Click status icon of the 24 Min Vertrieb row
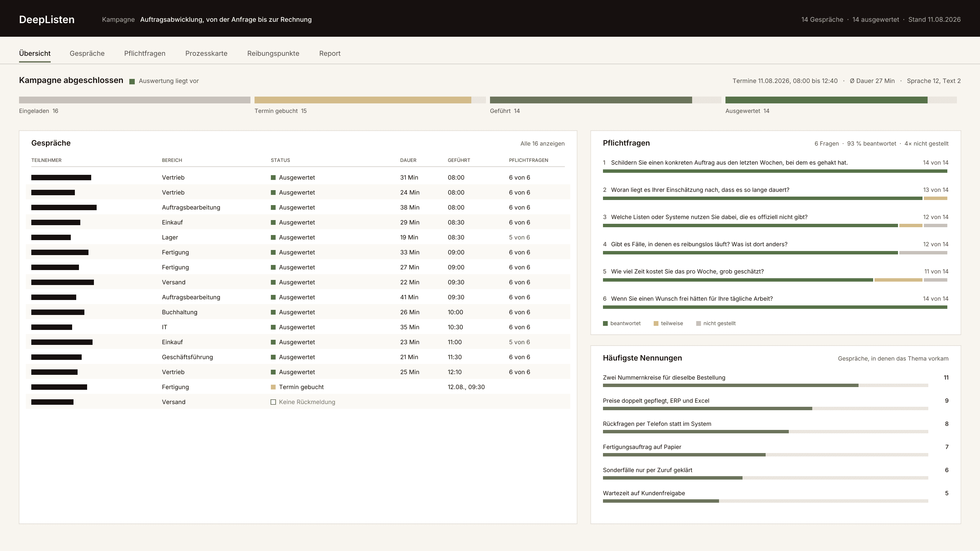Image resolution: width=980 pixels, height=551 pixels. pos(273,193)
